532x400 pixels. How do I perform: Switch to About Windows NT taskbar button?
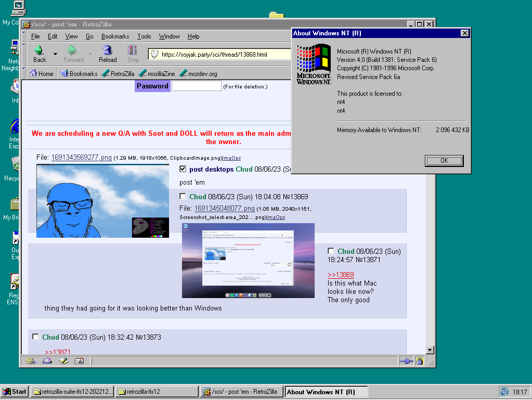326,392
